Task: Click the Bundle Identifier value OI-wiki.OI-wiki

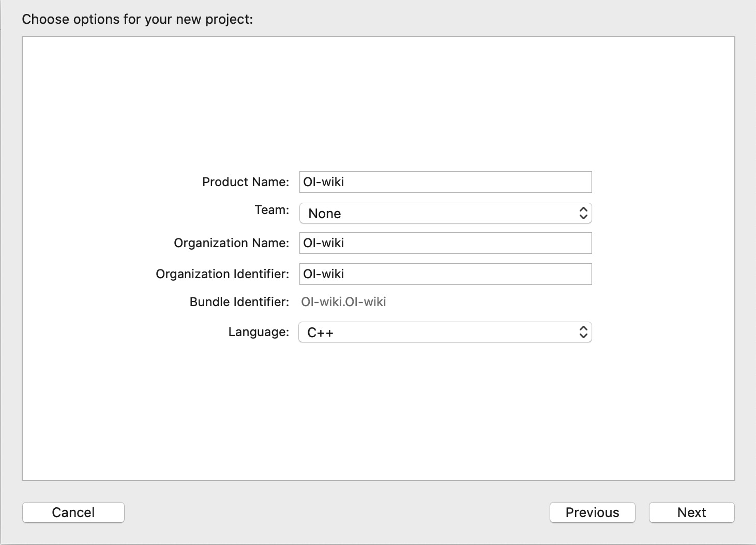Action: 343,302
